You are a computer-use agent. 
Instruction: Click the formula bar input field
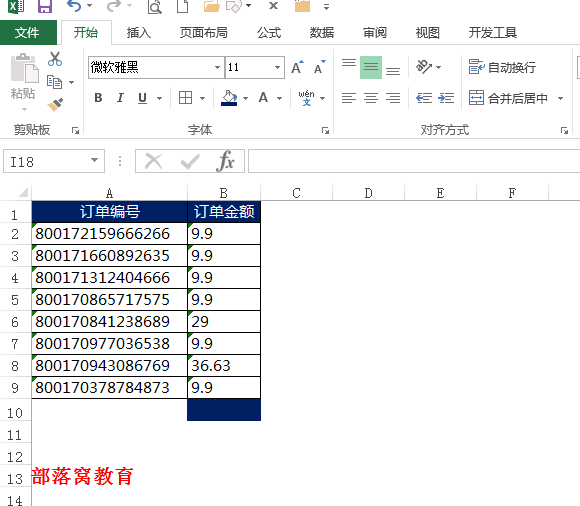[414, 161]
